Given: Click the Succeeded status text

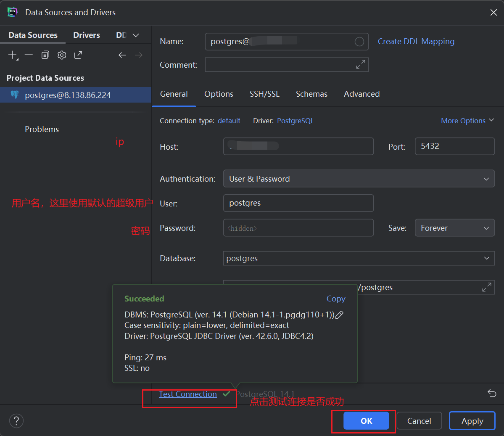Looking at the screenshot, I should pos(144,299).
